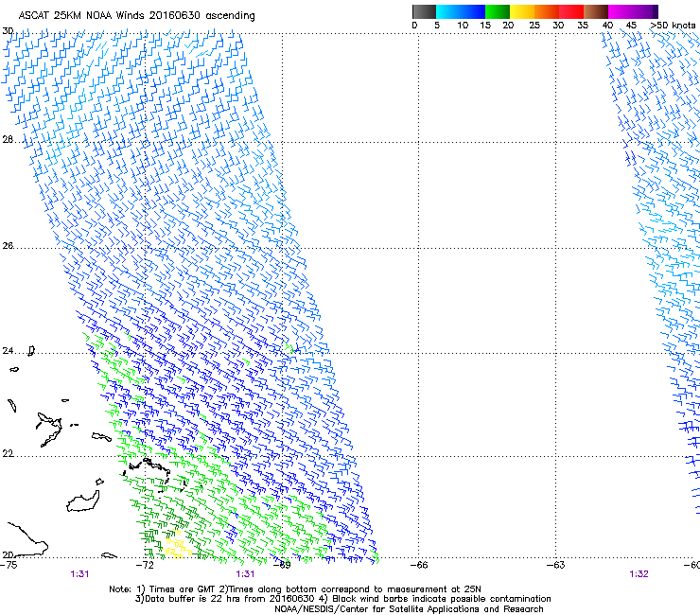This screenshot has width=700, height=615.
Task: Click the legend scale value "40"
Action: 607,26
